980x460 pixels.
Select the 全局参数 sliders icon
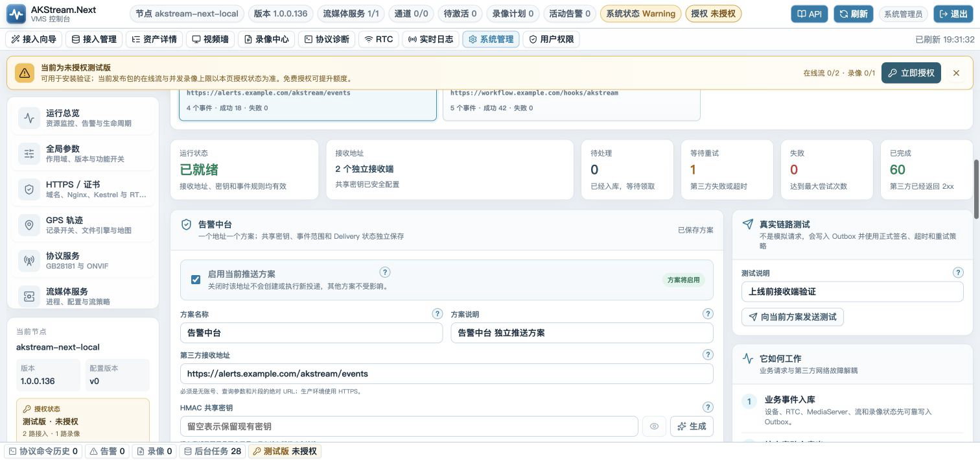click(x=29, y=154)
